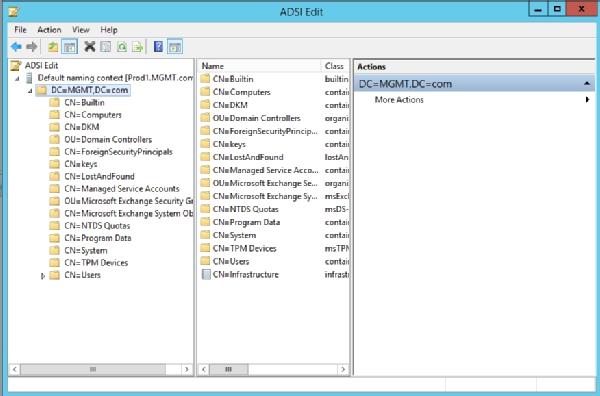Viewport: 600px width, 396px height.
Task: Toggle Show/Hide Console Tree toolbar icon
Action: click(x=69, y=47)
